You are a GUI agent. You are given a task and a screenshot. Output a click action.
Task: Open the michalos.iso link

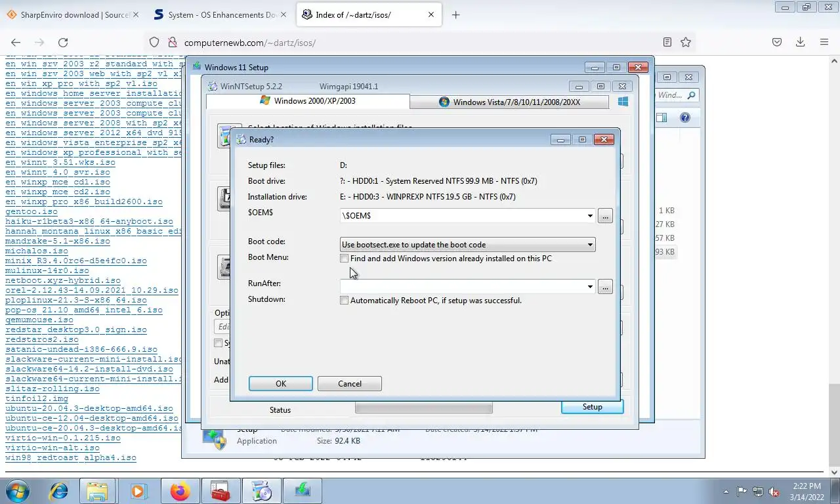[x=37, y=251]
